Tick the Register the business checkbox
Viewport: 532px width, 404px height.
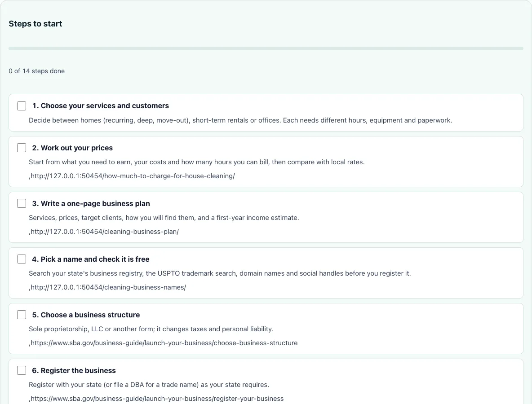tap(22, 370)
